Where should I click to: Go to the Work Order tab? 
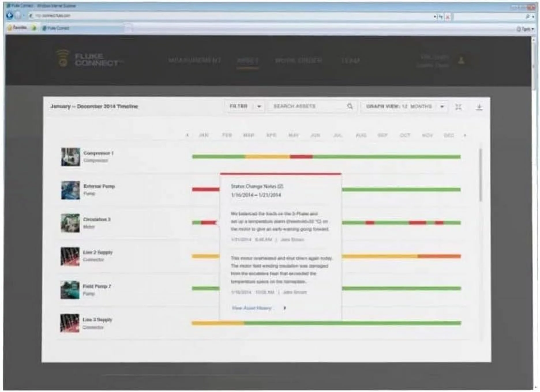pyautogui.click(x=298, y=61)
